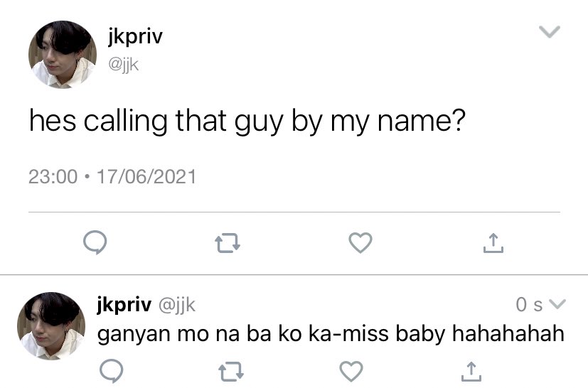Open the jkpriv display name on main tweet
The image size is (588, 388).
click(x=135, y=37)
